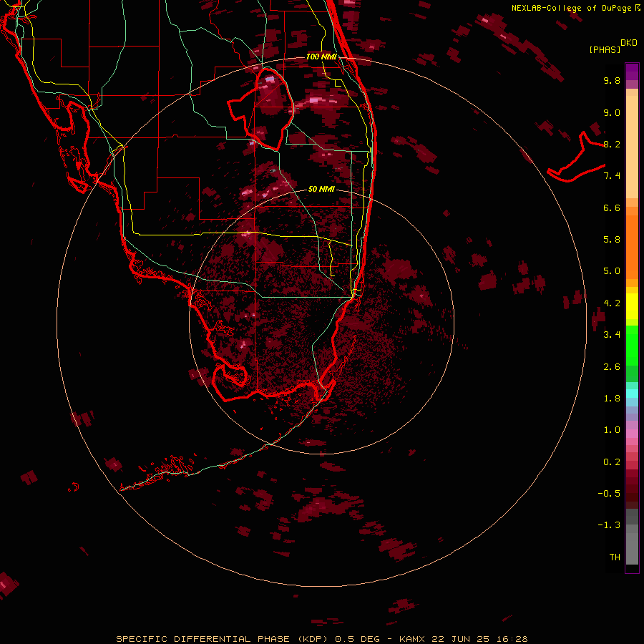Select the bright green segment of the color bar
The width and height of the screenshot is (644, 644).
[632, 345]
